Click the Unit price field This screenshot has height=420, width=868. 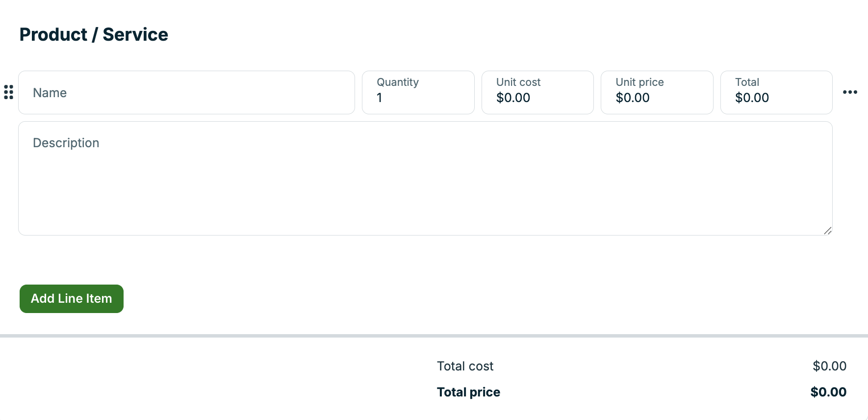656,98
